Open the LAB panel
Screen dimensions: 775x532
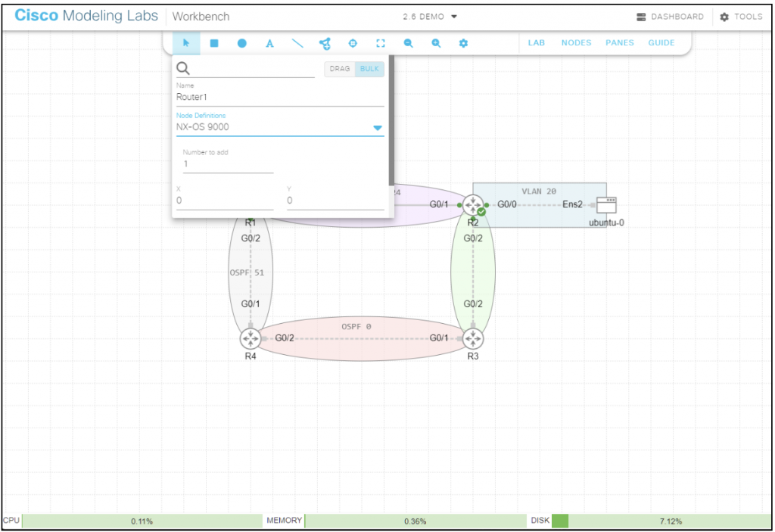[x=536, y=42]
